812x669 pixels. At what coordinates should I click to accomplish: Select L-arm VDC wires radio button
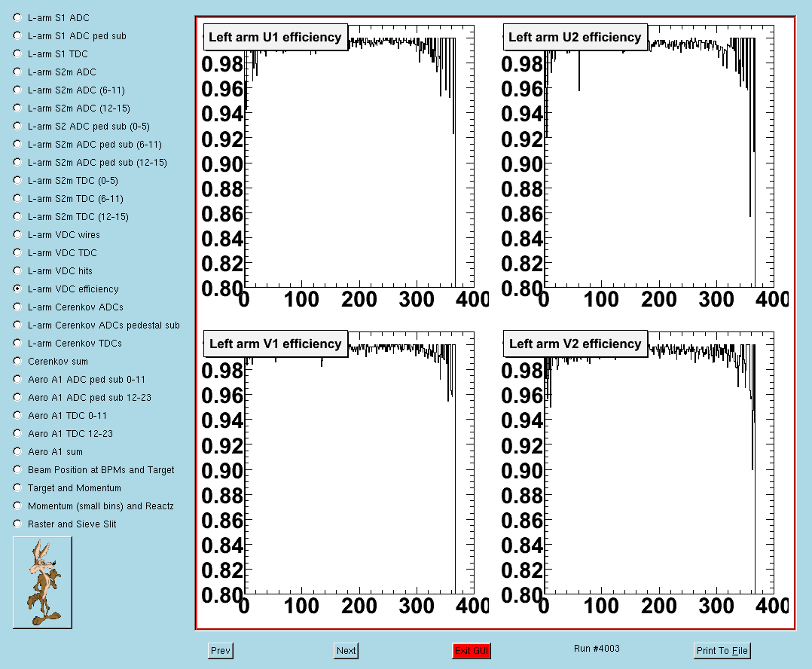click(x=17, y=234)
